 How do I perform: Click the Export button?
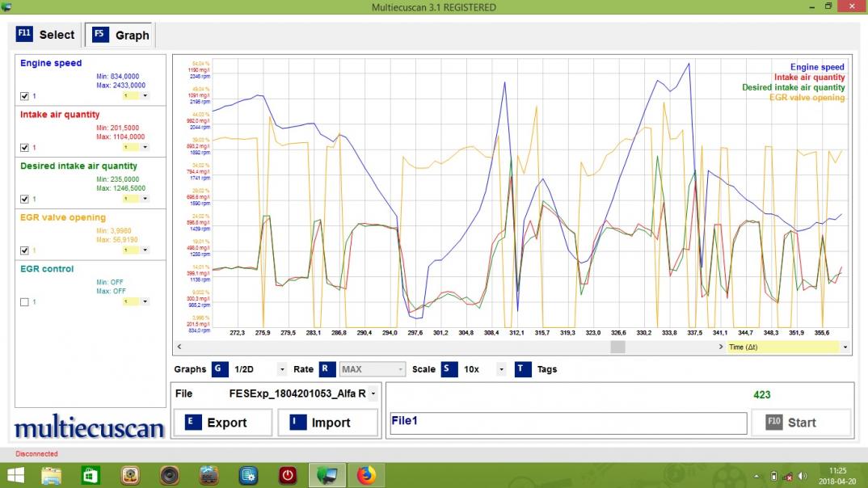tap(221, 423)
